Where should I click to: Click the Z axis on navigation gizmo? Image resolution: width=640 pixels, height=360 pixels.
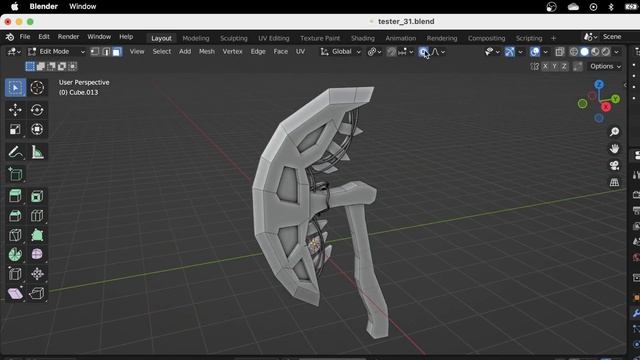pos(599,84)
